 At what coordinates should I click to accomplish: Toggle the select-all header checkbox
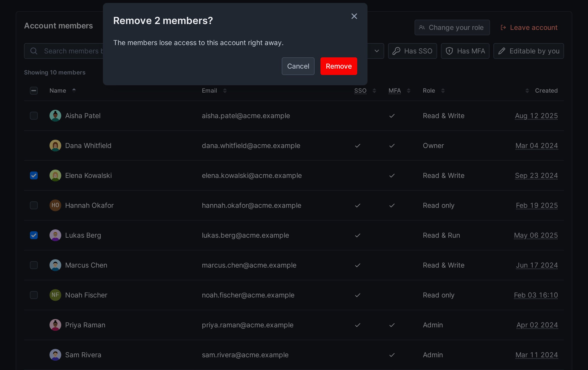34,91
